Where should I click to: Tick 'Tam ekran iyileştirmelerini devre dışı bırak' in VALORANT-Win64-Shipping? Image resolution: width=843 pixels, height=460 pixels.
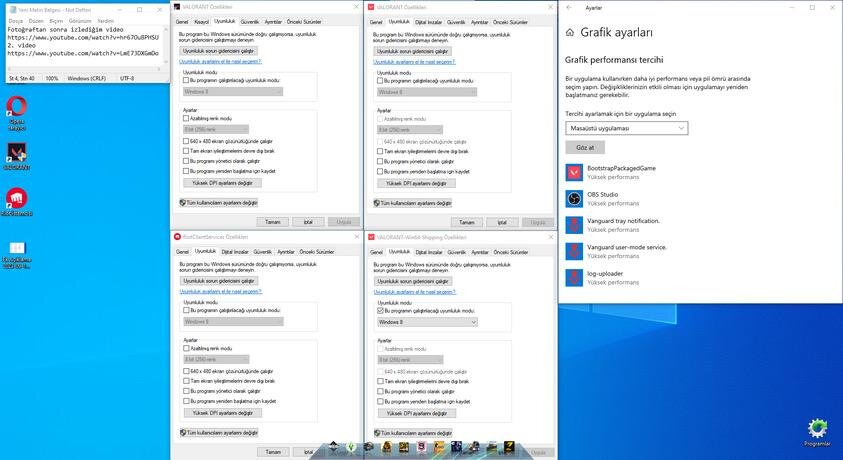coord(381,382)
